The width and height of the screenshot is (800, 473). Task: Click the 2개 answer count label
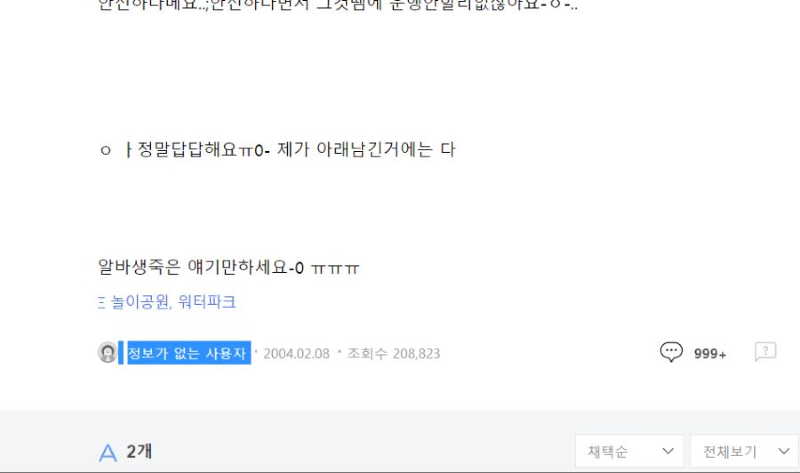(139, 452)
